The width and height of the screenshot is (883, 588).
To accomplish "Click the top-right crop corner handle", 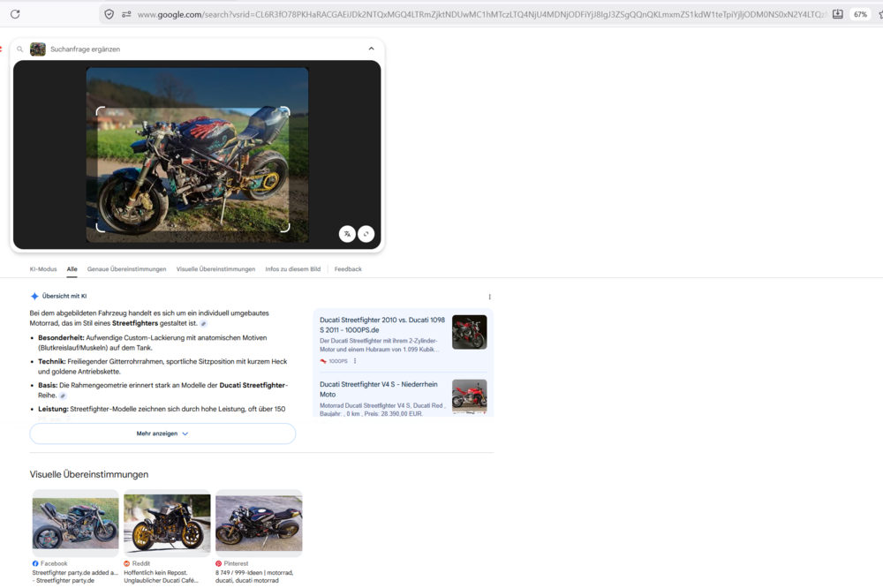I will click(285, 111).
